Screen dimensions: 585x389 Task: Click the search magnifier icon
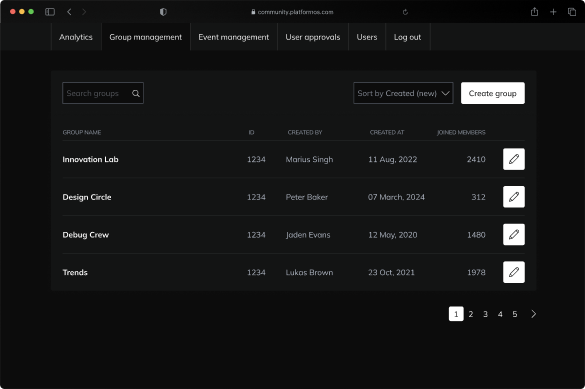tap(136, 94)
